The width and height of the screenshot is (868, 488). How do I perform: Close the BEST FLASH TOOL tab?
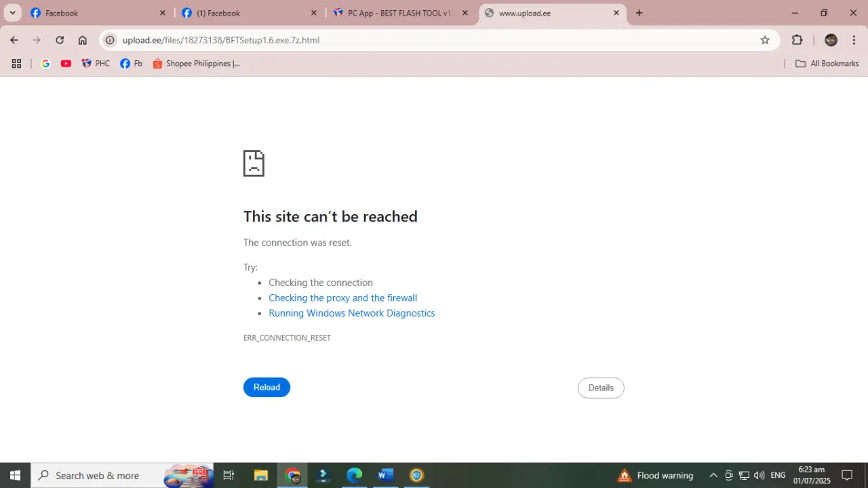465,13
